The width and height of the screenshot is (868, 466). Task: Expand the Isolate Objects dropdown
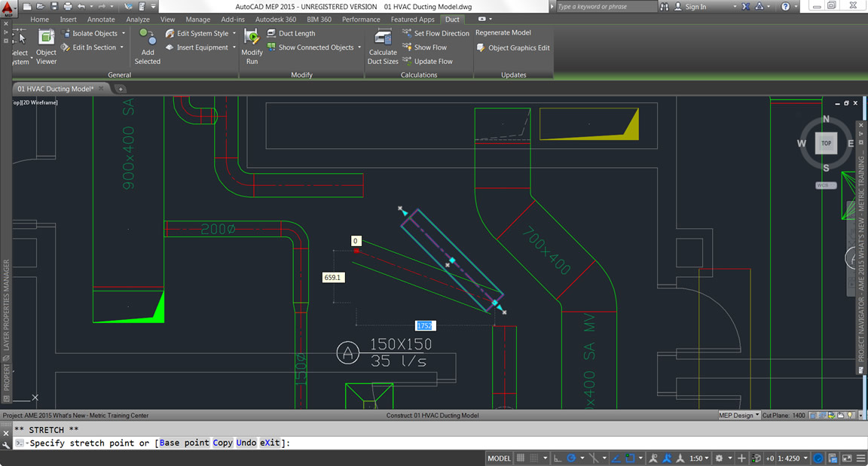124,33
